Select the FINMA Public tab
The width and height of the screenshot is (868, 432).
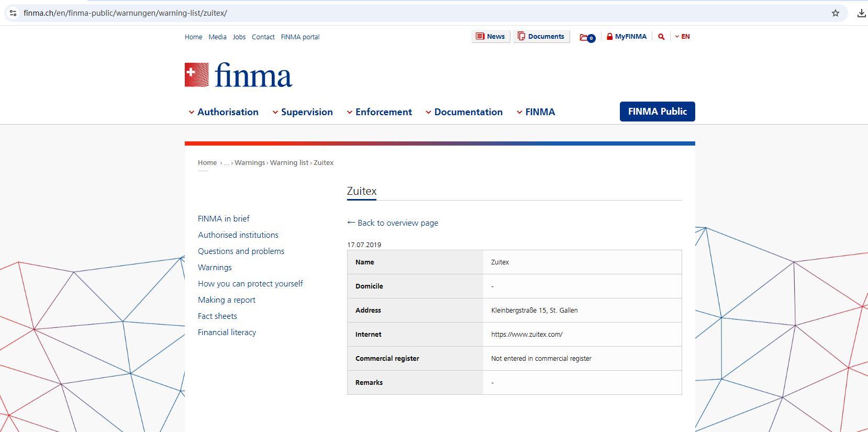(x=657, y=112)
